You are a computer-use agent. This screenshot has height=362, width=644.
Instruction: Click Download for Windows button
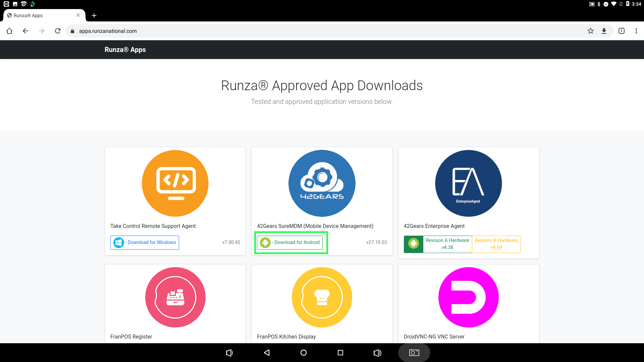click(x=145, y=242)
